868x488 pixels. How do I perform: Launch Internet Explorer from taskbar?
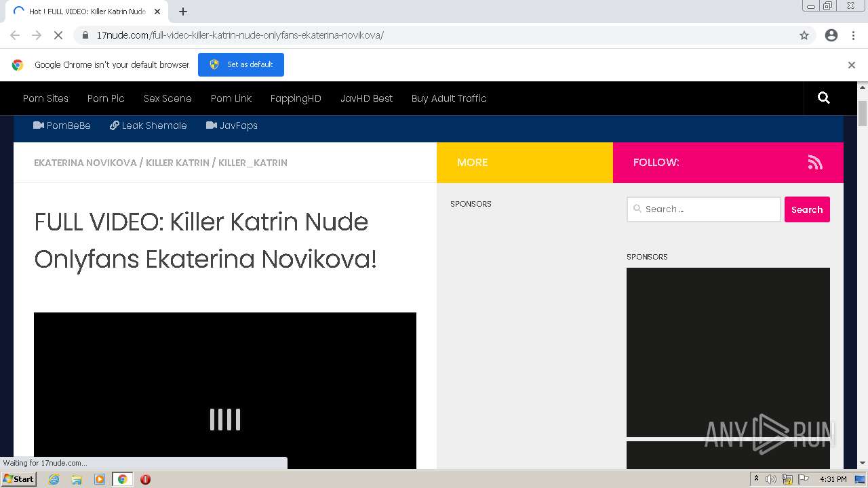pos(54,479)
